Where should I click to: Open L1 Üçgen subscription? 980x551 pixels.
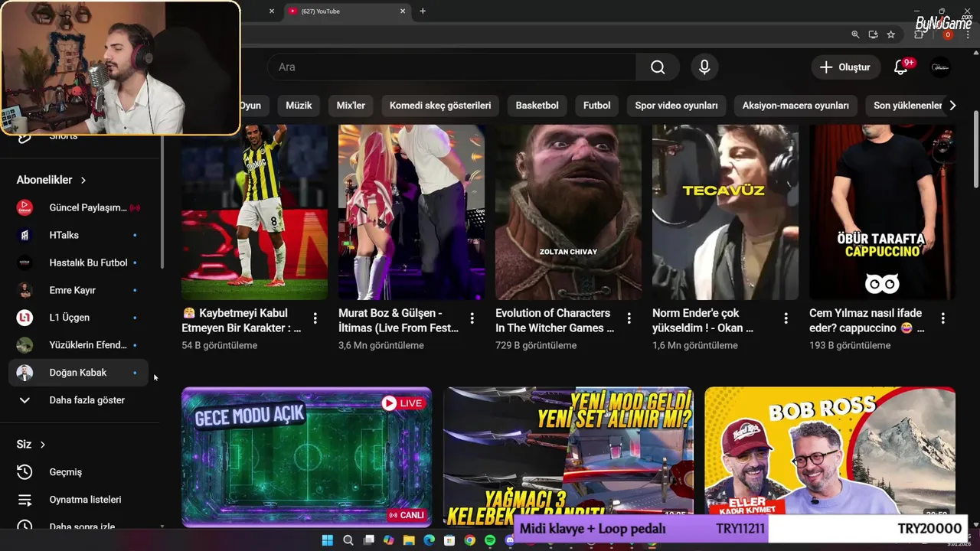pyautogui.click(x=79, y=318)
